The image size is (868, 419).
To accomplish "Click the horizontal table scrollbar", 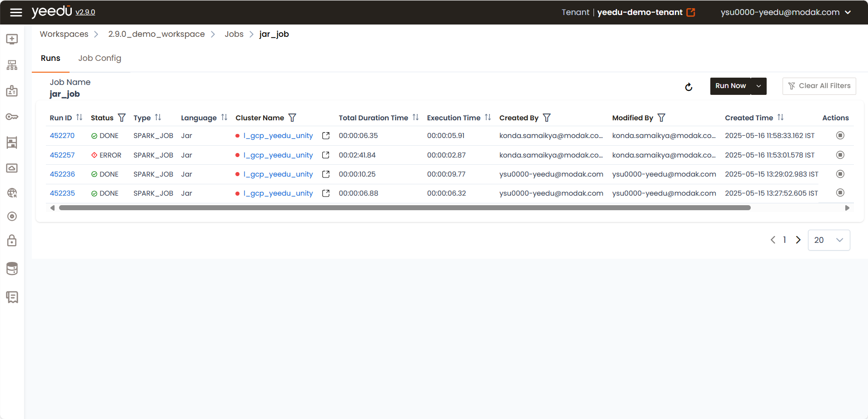I will (404, 208).
